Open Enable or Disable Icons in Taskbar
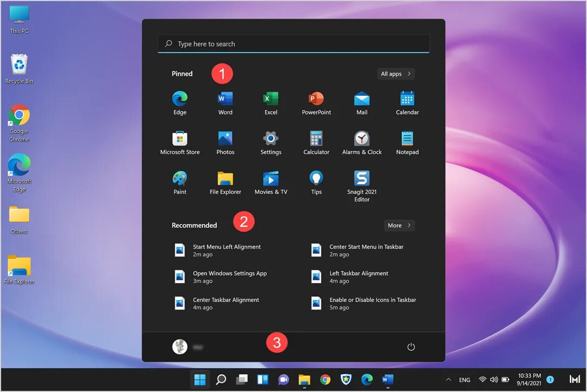The height and width of the screenshot is (392, 587). 362,303
